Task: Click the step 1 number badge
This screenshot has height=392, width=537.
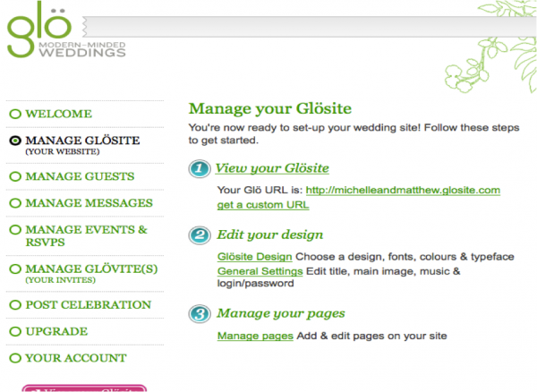Action: 200,169
